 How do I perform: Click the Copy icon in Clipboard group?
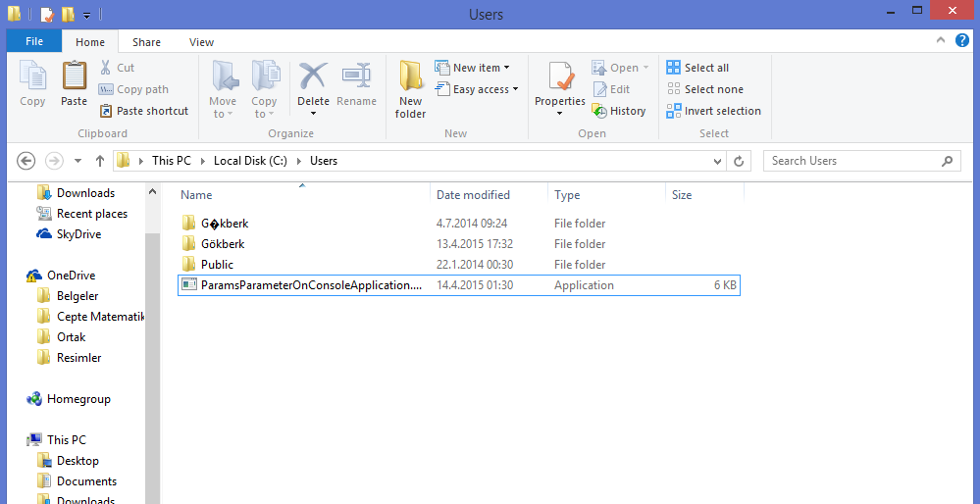tap(32, 75)
